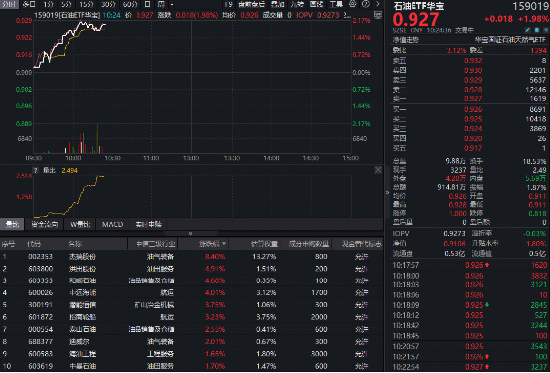Image resolution: width=550 pixels, height=373 pixels.
Task: Click the 10:17:57 trade tick row
Action: pyautogui.click(x=470, y=265)
